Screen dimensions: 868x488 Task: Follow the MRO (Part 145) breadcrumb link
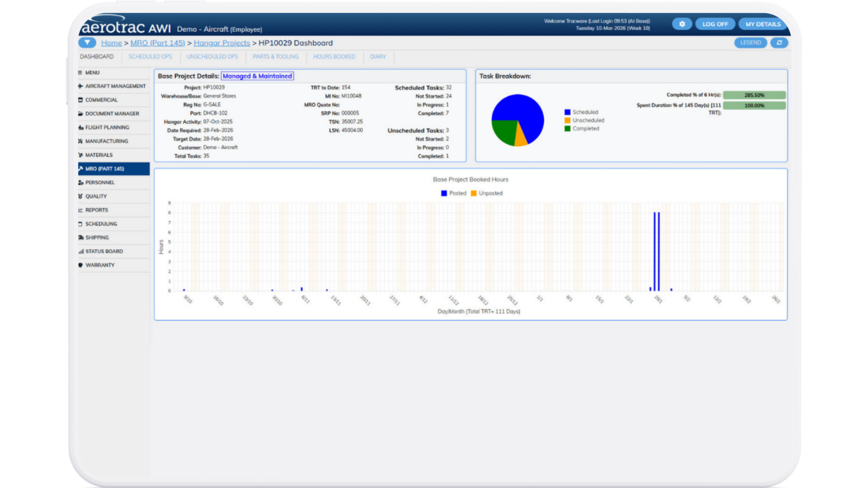[x=157, y=43]
